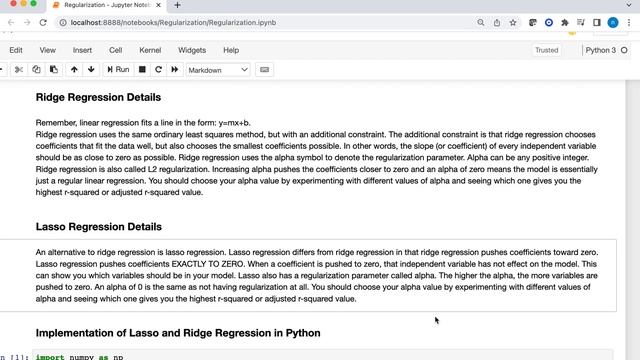Viewport: 640px width, 360px height.
Task: Click the kernel idle circle indicator
Action: [x=624, y=50]
